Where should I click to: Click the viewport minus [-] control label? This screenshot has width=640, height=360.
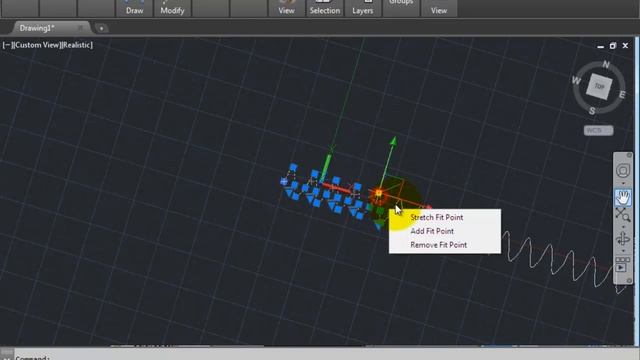click(x=7, y=45)
